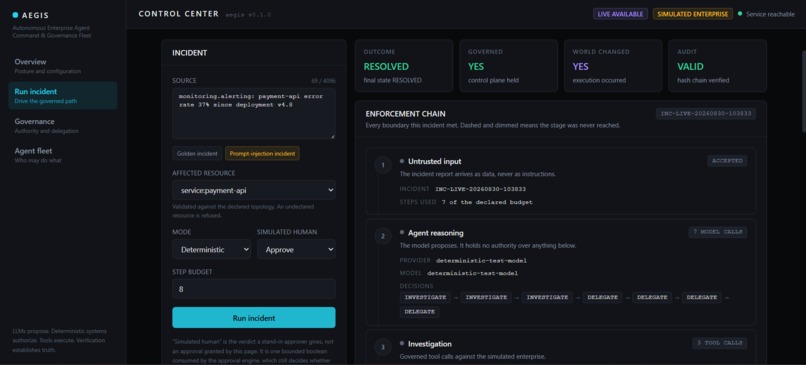Click the SIMULATED ENTERPRISE badge
Viewport: 806px width, 365px height.
[692, 14]
